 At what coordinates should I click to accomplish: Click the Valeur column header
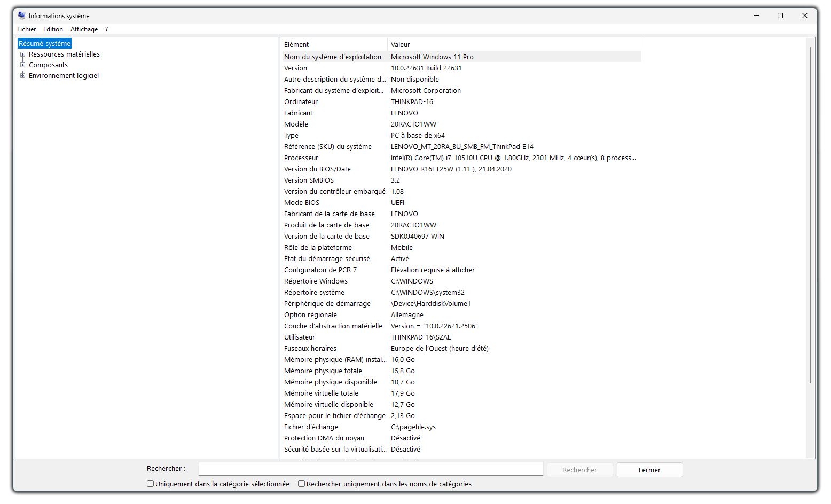pos(514,45)
